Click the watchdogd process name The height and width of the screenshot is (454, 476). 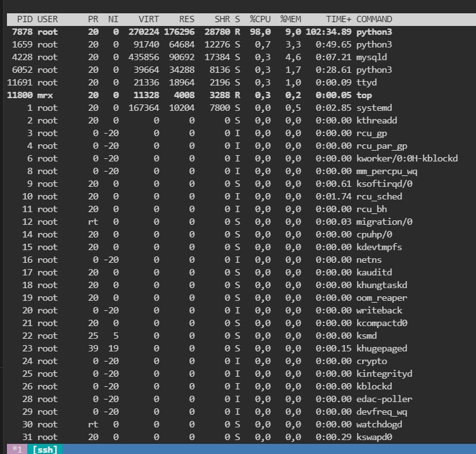[379, 424]
